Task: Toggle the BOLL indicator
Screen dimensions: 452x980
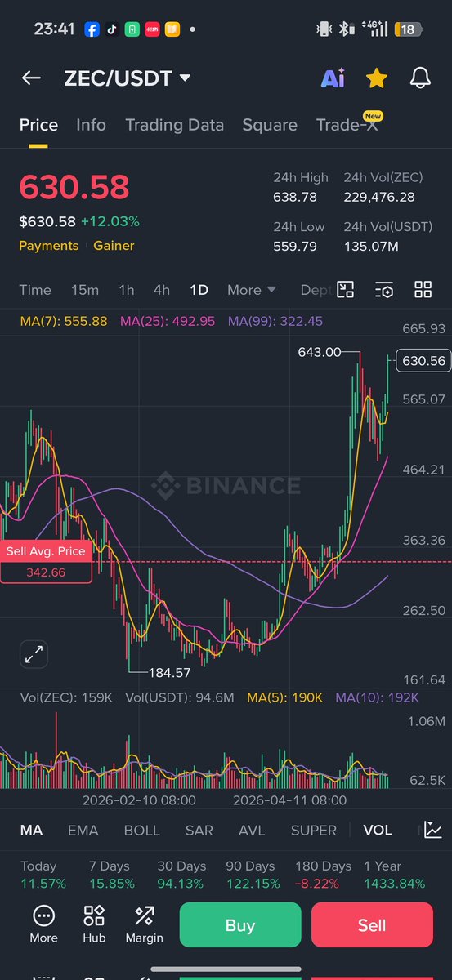Action: pyautogui.click(x=141, y=830)
